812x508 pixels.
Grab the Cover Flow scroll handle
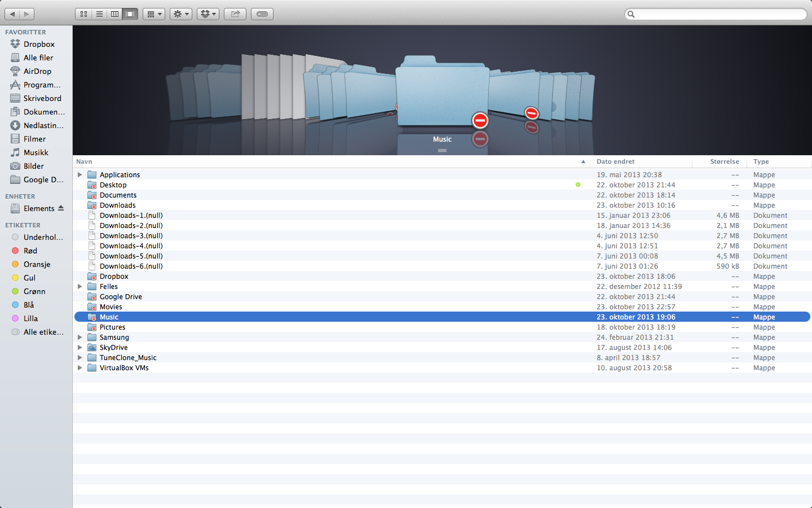pos(442,151)
